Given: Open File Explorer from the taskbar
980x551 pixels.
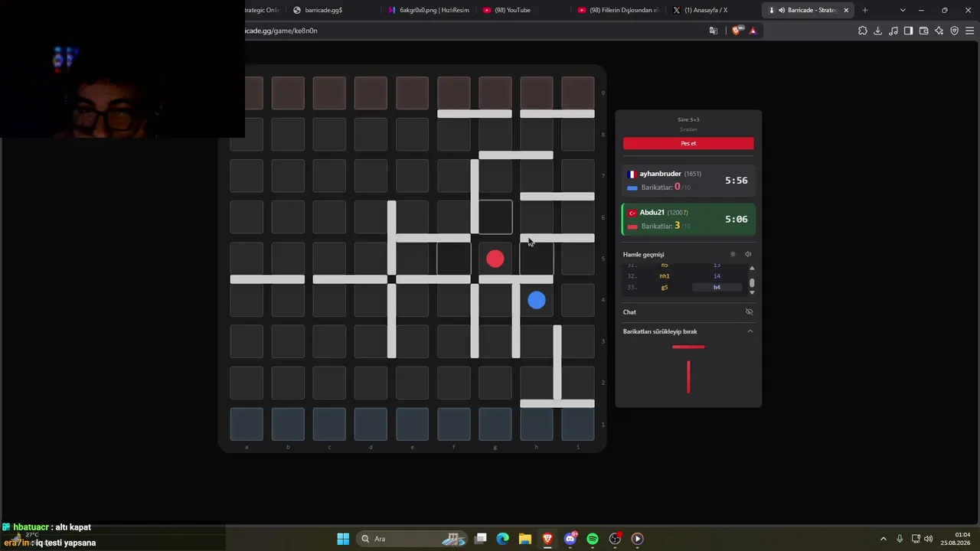Looking at the screenshot, I should 525,539.
